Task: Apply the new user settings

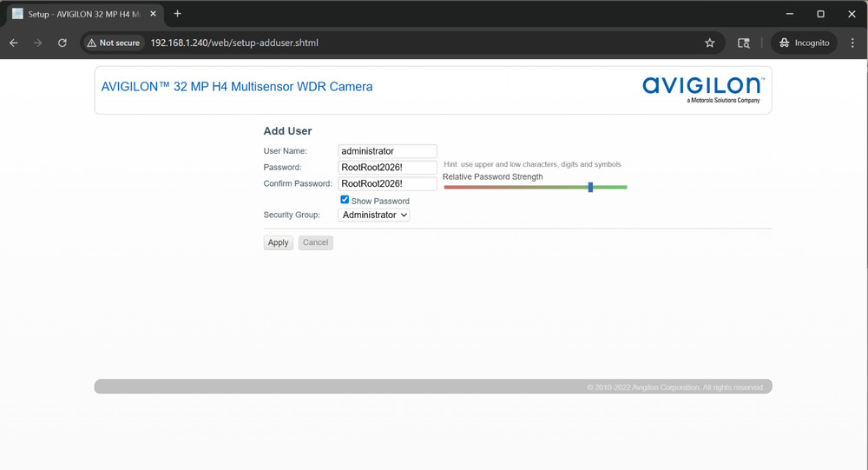Action: click(278, 242)
